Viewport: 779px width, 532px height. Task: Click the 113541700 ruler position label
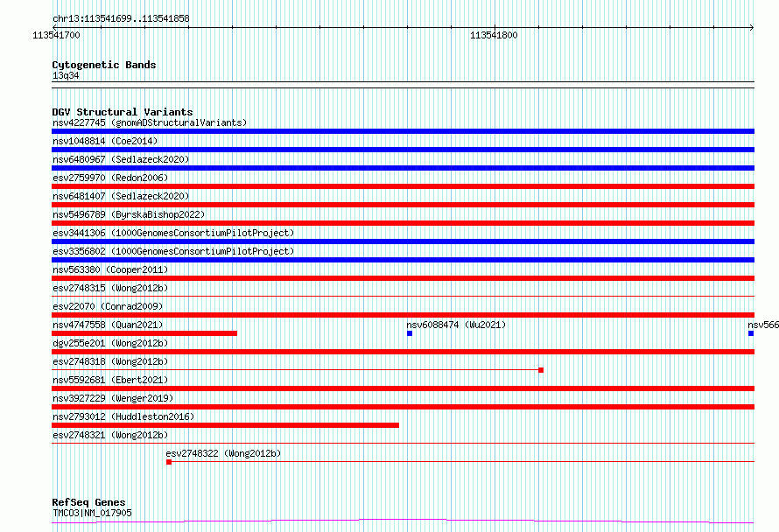(56, 35)
